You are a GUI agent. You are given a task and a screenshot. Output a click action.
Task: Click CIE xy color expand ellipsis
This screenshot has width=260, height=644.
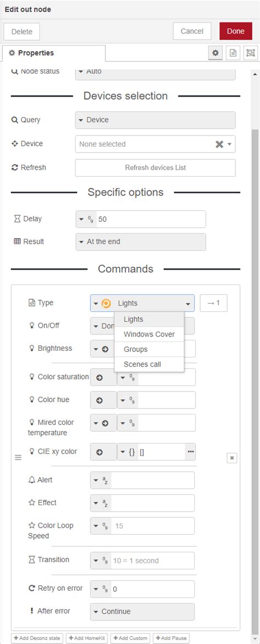point(190,451)
